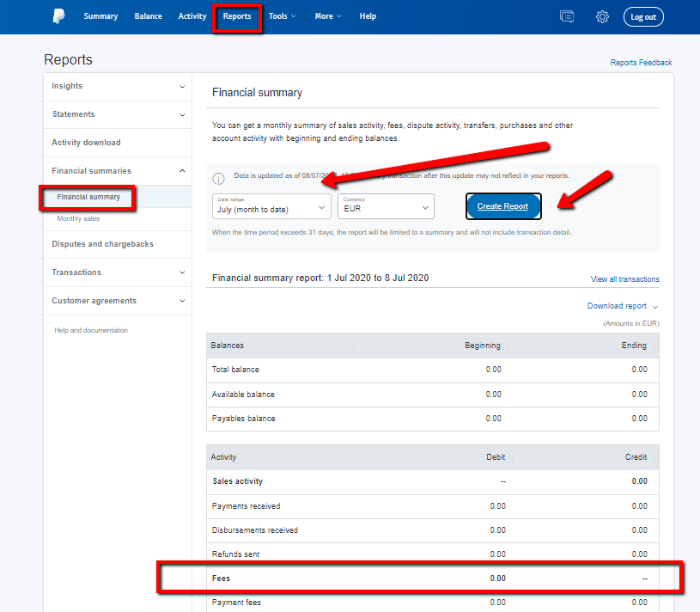Click the PayPal logo icon
This screenshot has width=700, height=612.
point(58,16)
